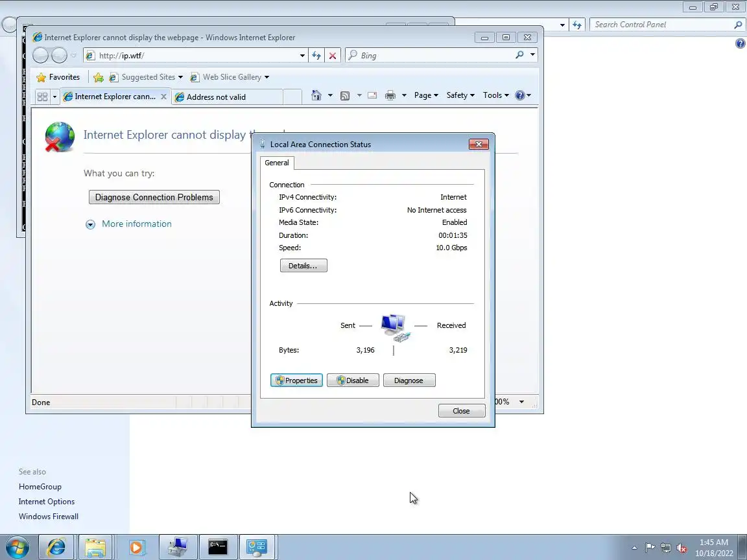The image size is (747, 560).
Task: Click the Stop red X button in IE
Action: click(x=333, y=56)
